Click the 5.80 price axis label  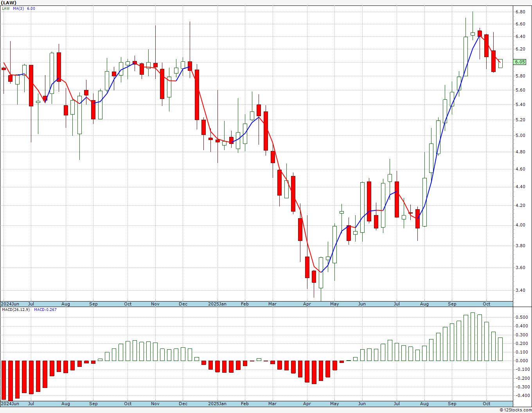(x=520, y=76)
